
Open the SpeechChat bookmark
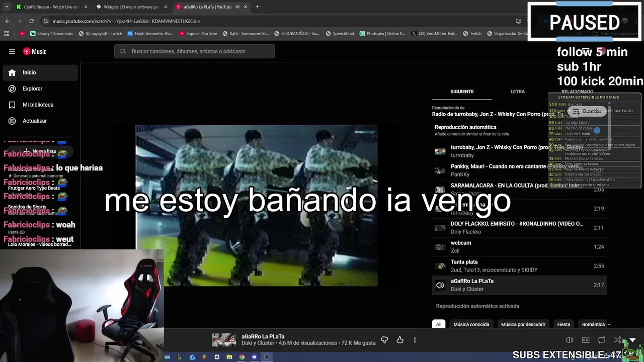point(340,34)
